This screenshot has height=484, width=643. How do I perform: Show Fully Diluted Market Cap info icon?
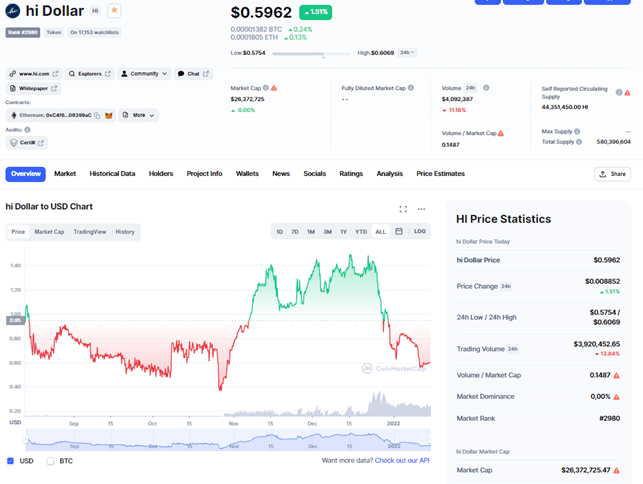point(411,88)
